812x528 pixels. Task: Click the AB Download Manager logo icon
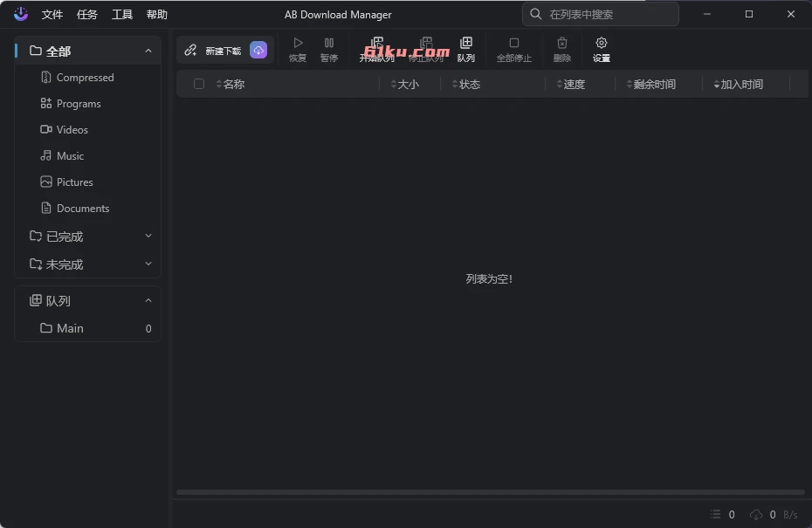(x=21, y=14)
